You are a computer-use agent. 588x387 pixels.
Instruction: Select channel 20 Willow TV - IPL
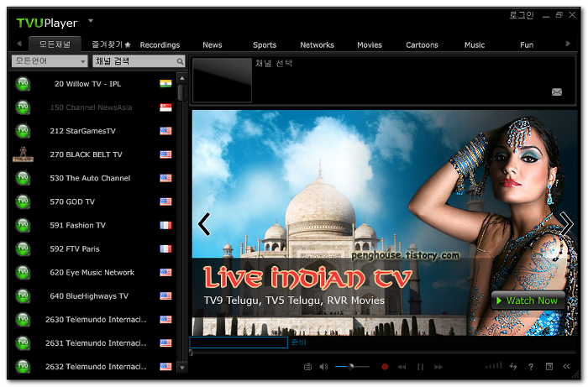coord(94,84)
